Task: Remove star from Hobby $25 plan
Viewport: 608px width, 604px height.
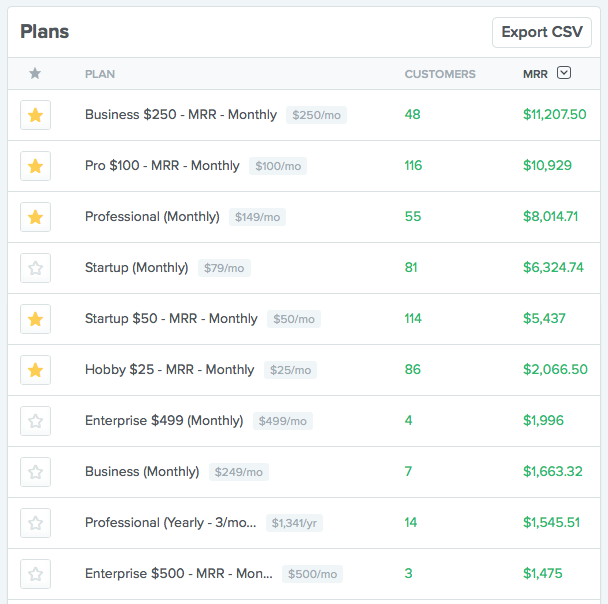Action: coord(36,370)
